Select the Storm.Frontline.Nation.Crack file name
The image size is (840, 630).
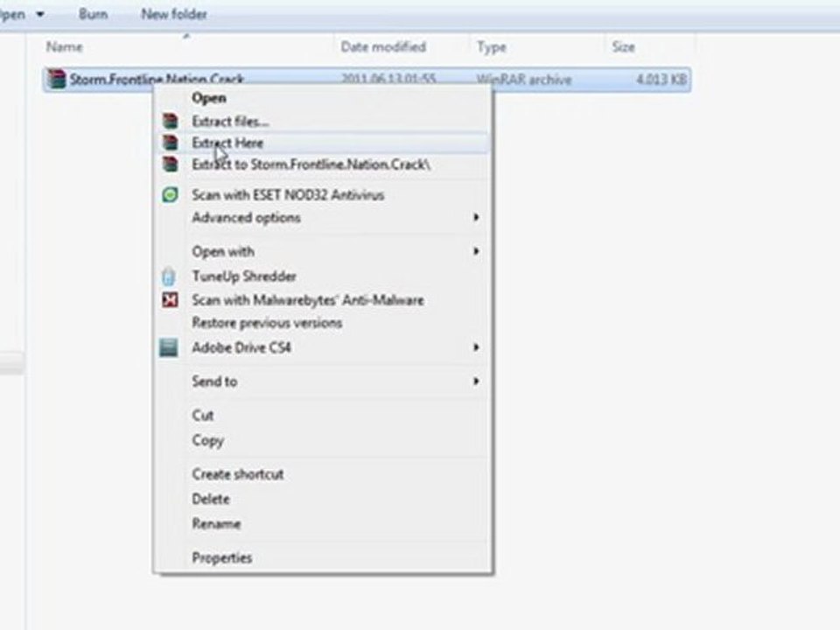(x=157, y=80)
